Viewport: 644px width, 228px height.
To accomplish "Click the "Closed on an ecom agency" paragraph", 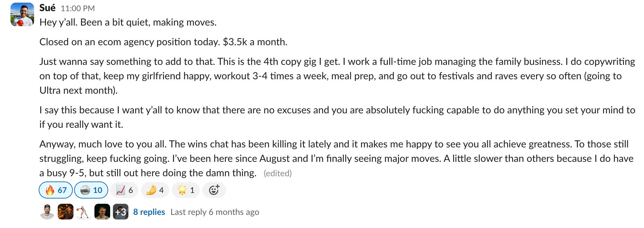I will point(163,42).
